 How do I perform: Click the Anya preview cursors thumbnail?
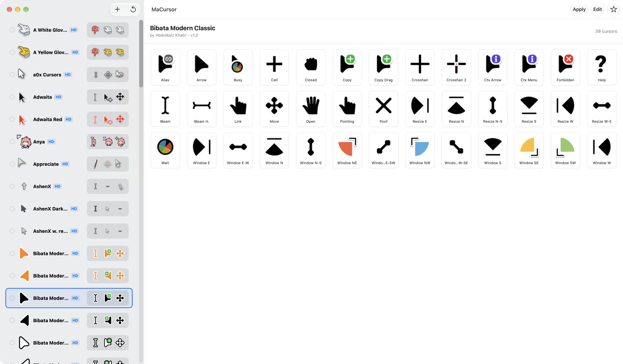click(x=108, y=142)
